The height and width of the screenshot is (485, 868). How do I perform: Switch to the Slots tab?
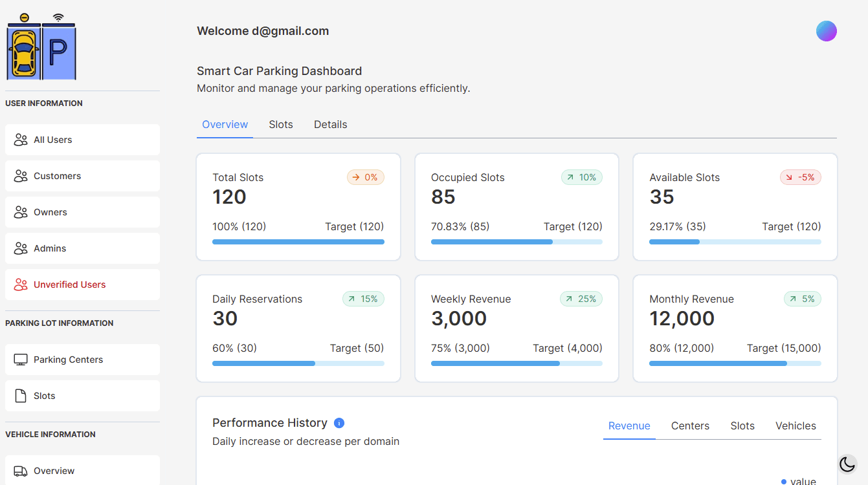pos(281,124)
